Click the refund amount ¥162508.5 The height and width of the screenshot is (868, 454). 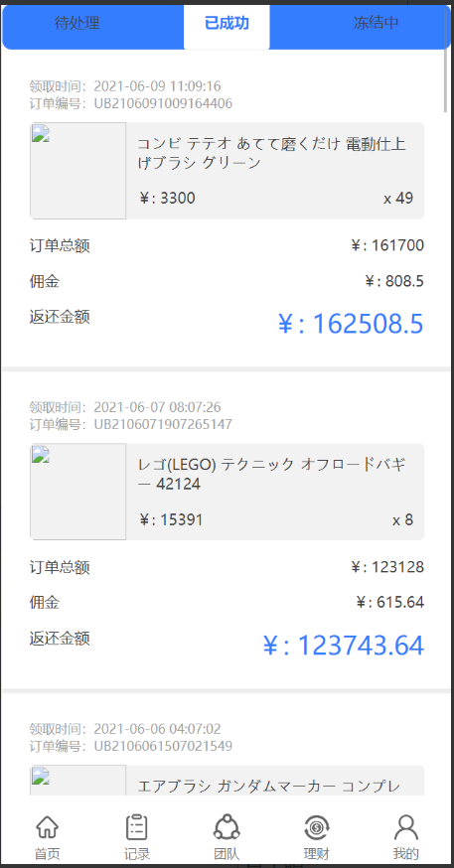351,324
